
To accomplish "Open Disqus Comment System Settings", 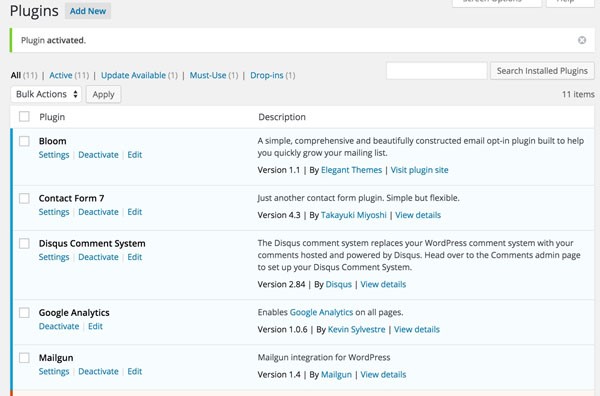I will 54,257.
